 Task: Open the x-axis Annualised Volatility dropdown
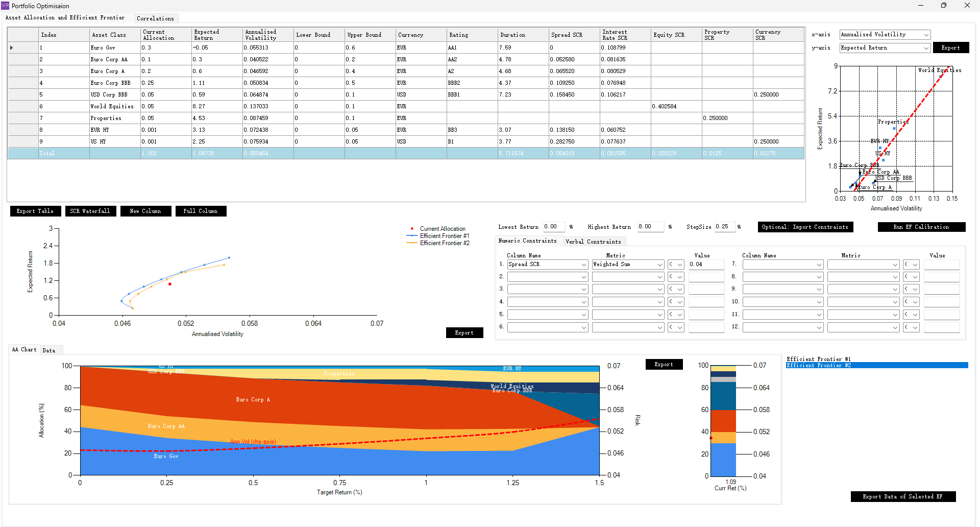(x=925, y=35)
